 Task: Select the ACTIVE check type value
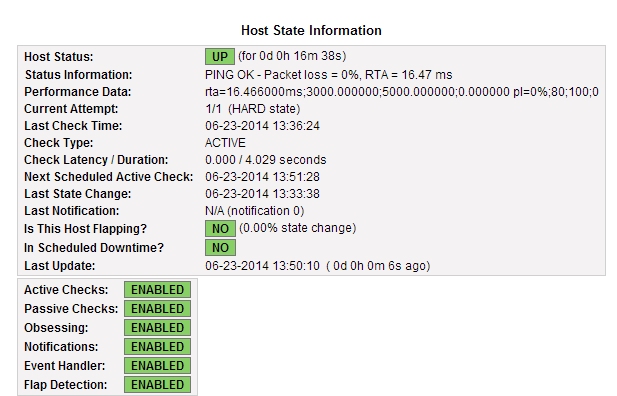pyautogui.click(x=225, y=142)
